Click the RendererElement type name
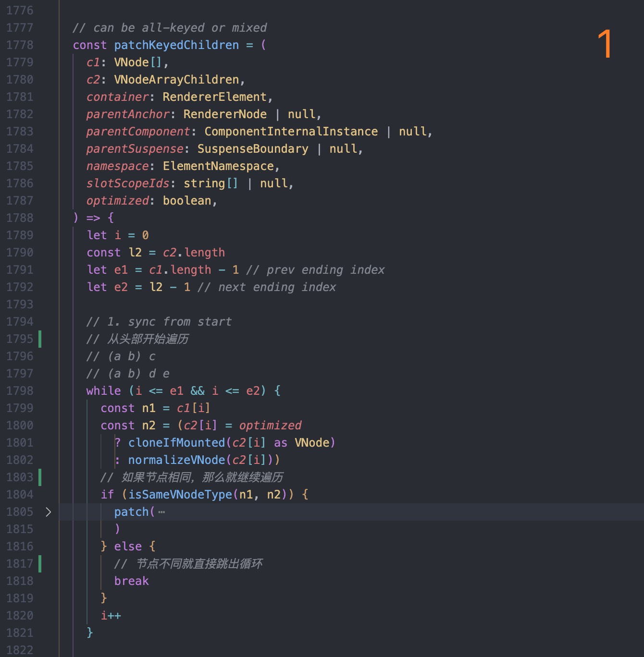 click(x=214, y=97)
